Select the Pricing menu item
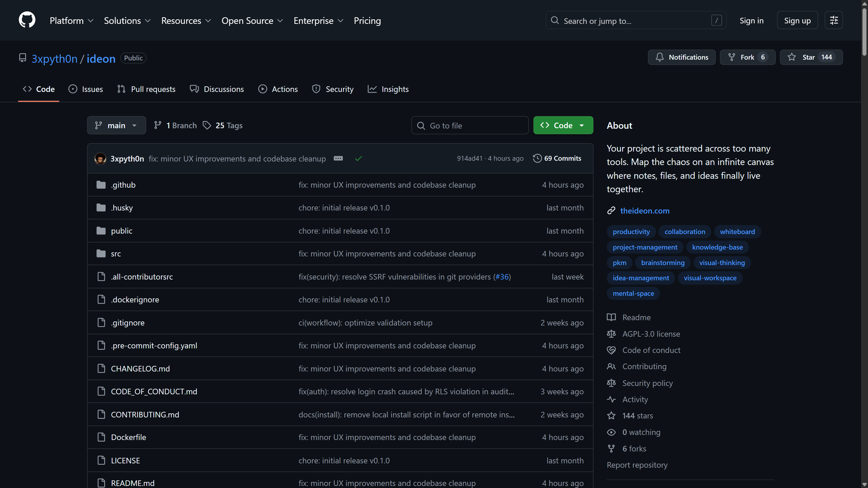The width and height of the screenshot is (868, 488). click(367, 21)
